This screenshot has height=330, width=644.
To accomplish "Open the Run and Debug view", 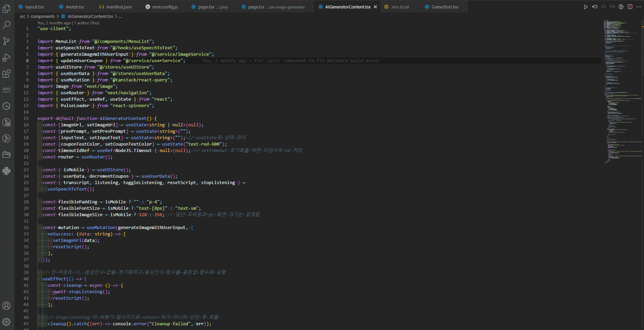I will pyautogui.click(x=7, y=57).
